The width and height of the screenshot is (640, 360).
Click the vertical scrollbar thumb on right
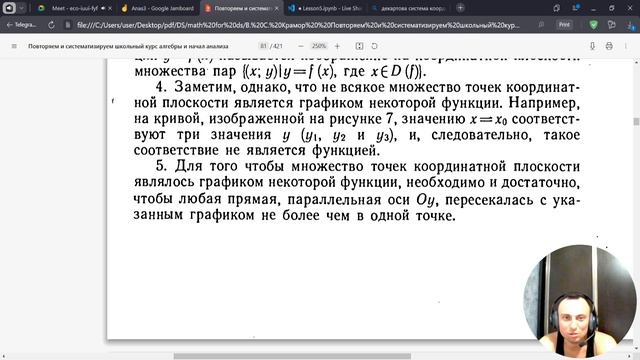click(x=636, y=122)
